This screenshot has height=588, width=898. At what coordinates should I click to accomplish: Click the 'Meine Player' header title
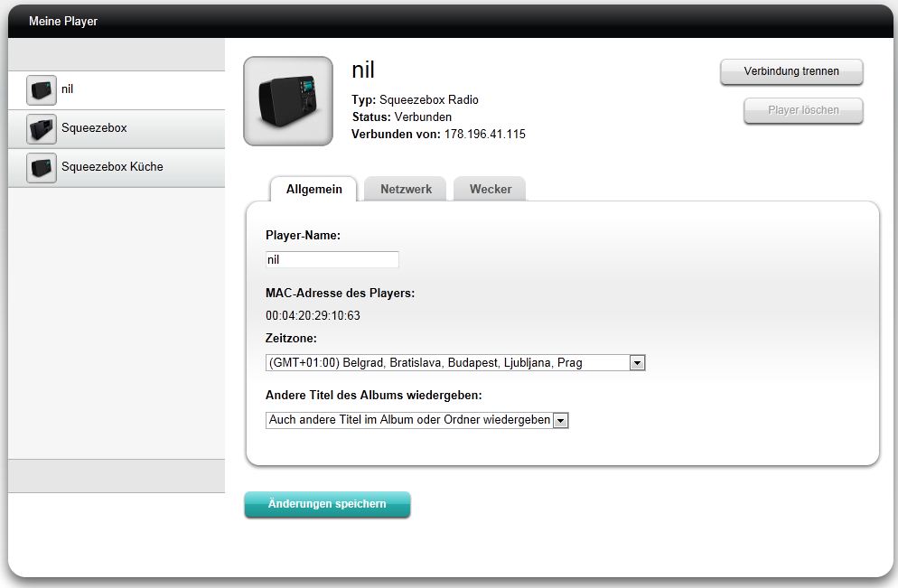(63, 21)
